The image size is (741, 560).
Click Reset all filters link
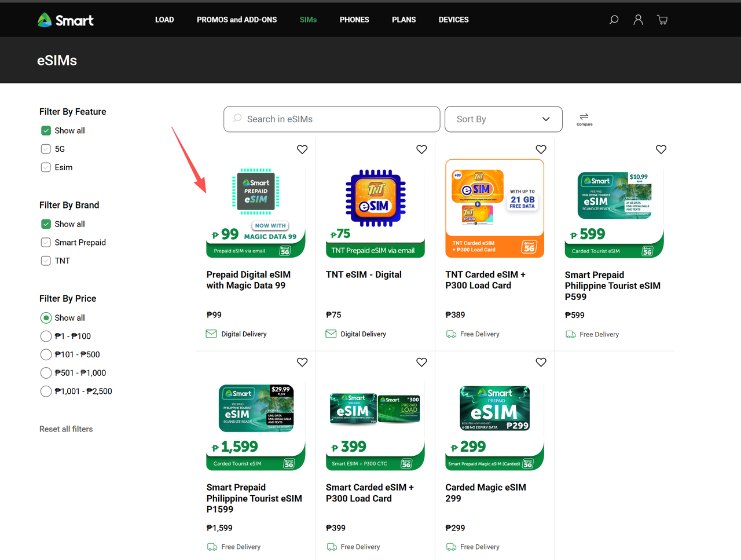66,429
